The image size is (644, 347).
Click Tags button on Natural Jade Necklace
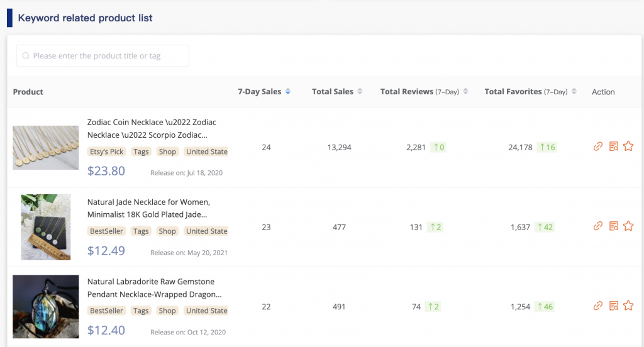[x=141, y=231]
